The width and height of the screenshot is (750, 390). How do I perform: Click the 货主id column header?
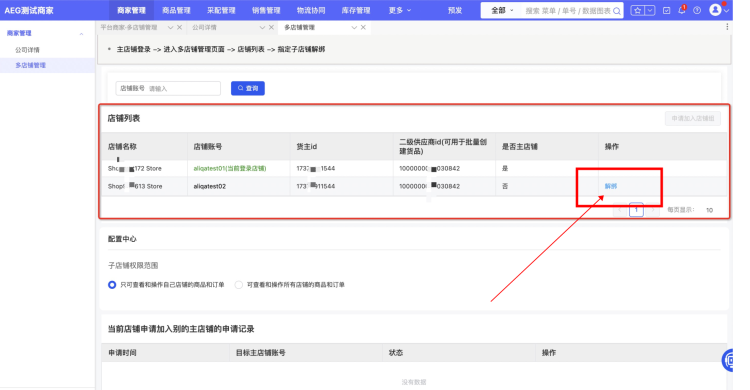(x=307, y=146)
